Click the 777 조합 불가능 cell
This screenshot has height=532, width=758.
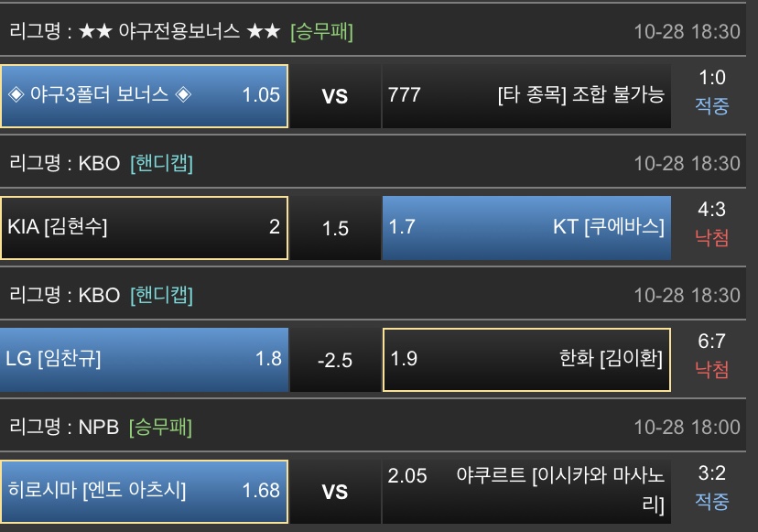click(x=525, y=95)
